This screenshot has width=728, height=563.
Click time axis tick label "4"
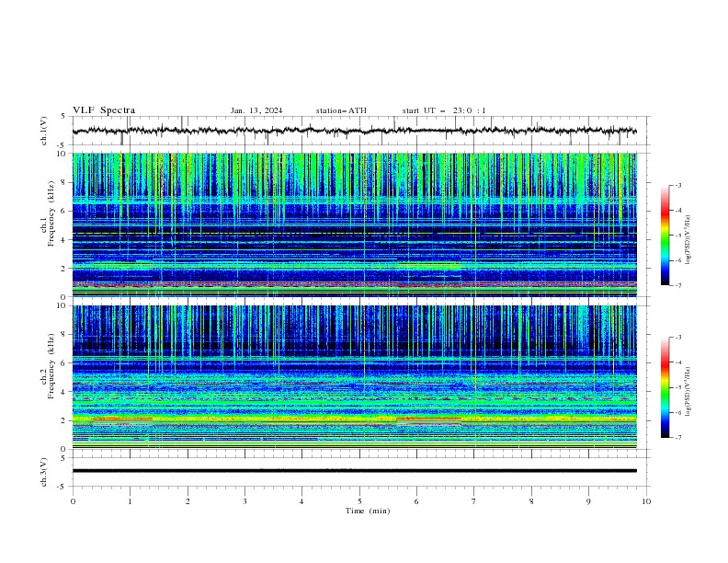tap(301, 501)
